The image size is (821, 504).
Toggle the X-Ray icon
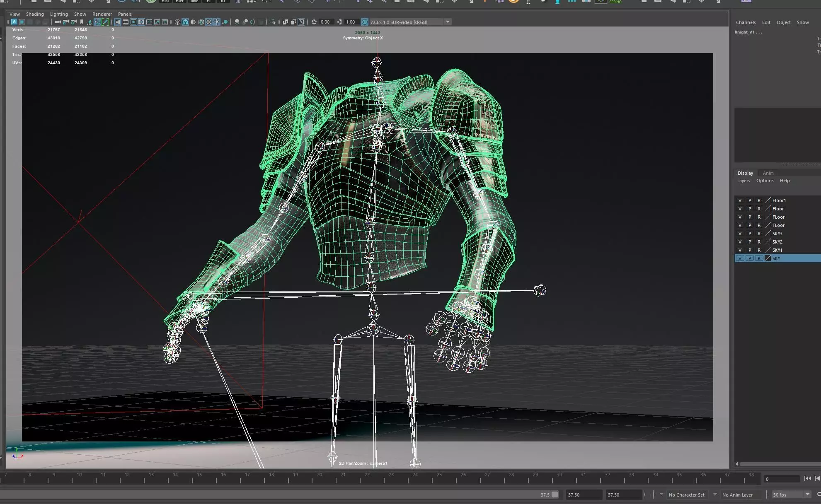pos(286,22)
